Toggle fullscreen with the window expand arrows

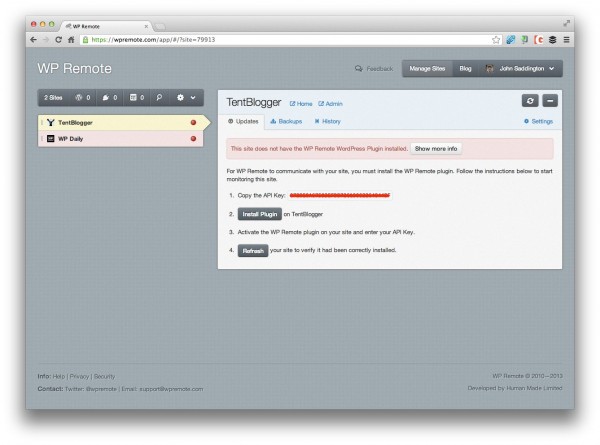[567, 23]
